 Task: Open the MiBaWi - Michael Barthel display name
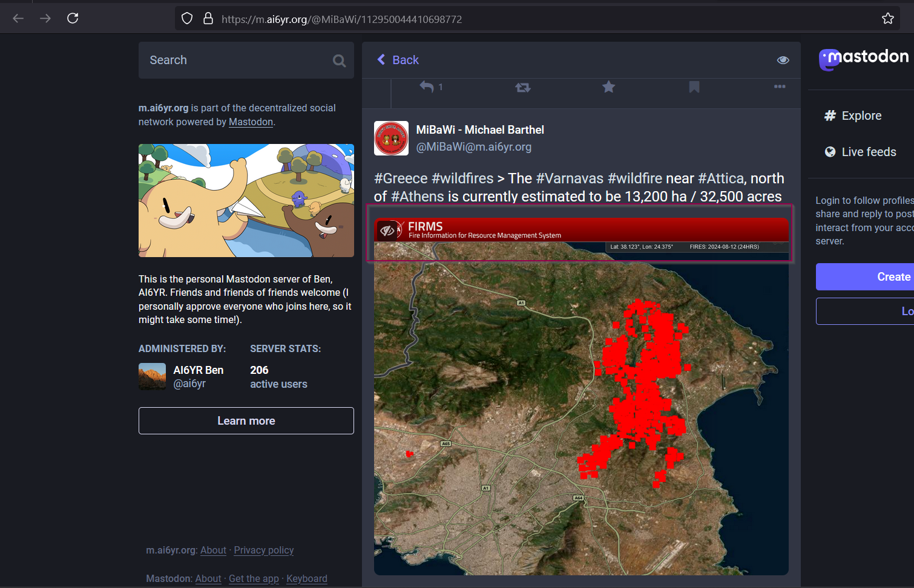tap(480, 130)
